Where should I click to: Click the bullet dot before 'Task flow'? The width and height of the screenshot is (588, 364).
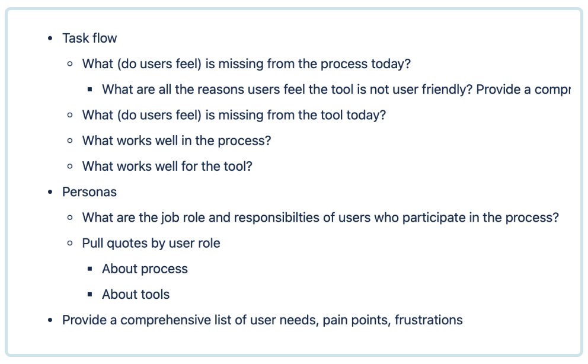[50, 38]
